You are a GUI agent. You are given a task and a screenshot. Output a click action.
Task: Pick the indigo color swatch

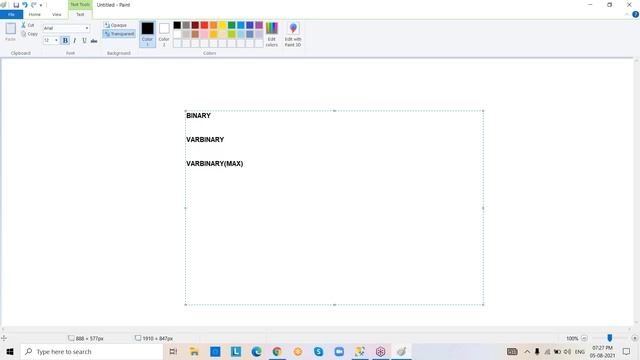pyautogui.click(x=250, y=25)
